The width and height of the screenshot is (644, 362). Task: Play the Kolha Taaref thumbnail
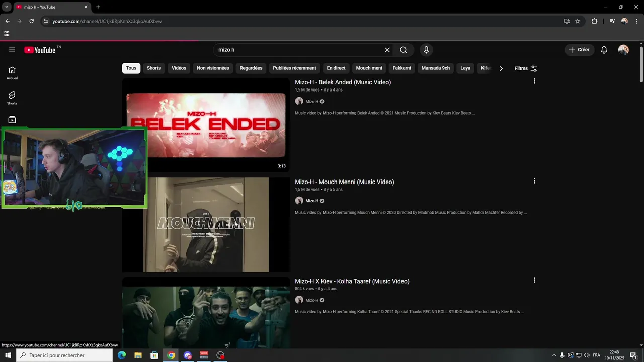(x=206, y=312)
